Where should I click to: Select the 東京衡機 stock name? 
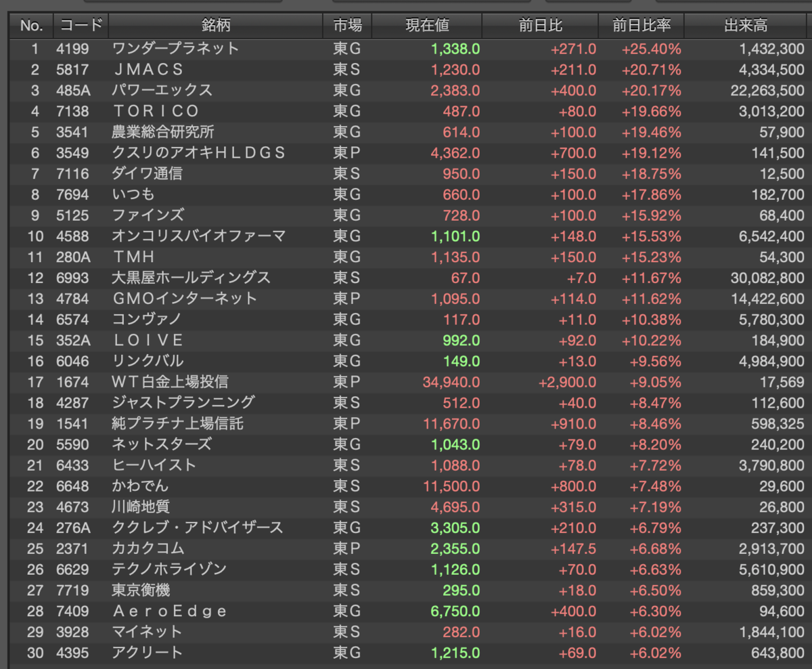click(141, 590)
